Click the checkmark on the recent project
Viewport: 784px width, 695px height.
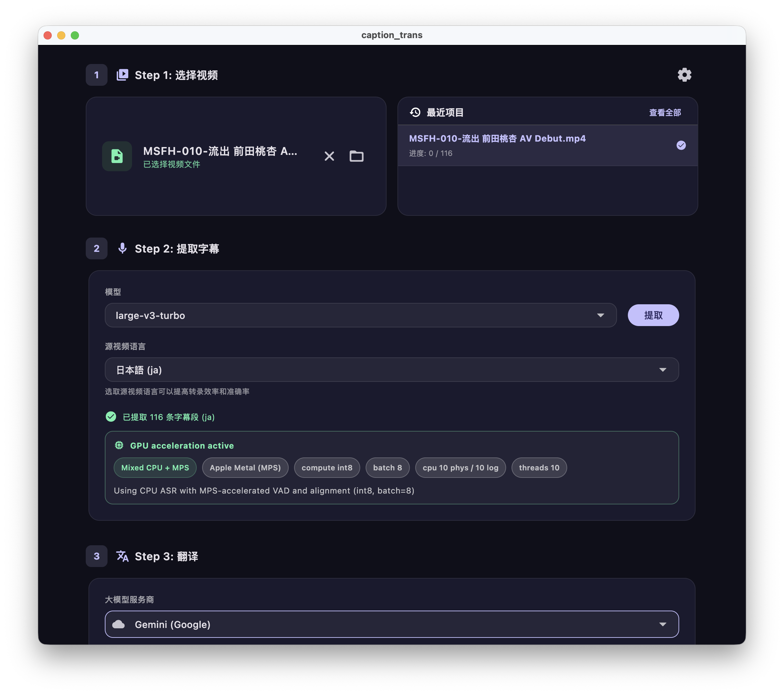681,145
